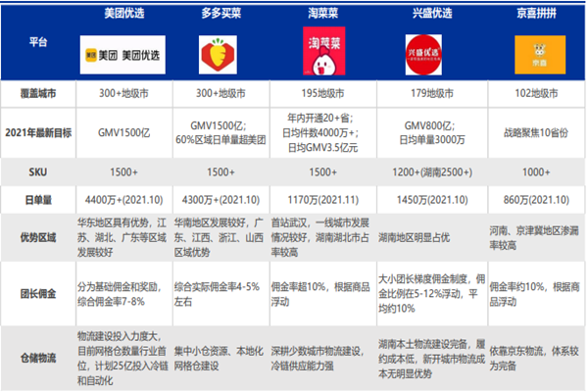Click the 2021年最新目标 row label
This screenshot has width=588, height=392.
[38, 133]
